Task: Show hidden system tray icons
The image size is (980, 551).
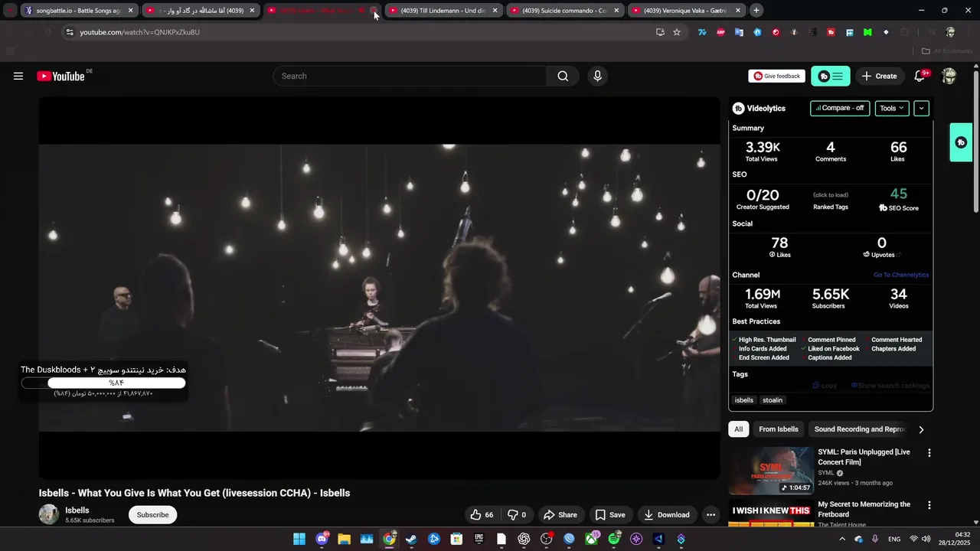Action: pos(842,539)
